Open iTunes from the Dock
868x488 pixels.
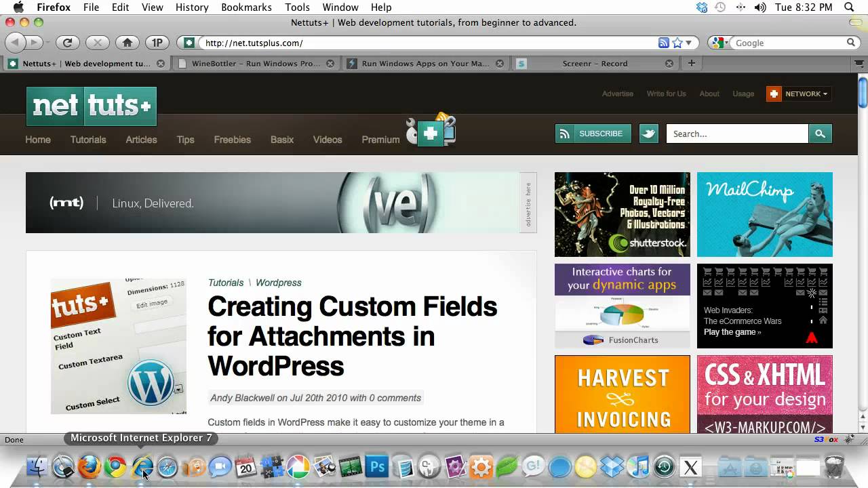(x=638, y=466)
